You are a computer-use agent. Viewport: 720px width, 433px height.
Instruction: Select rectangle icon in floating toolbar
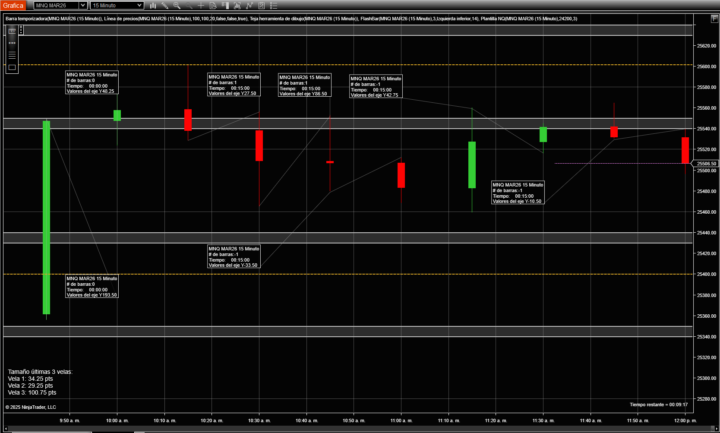(12, 67)
